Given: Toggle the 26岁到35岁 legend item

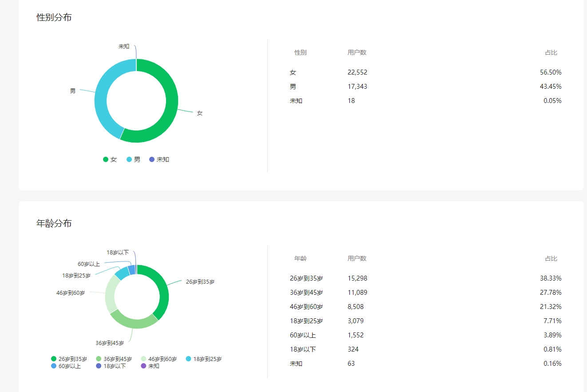Looking at the screenshot, I should click(69, 359).
